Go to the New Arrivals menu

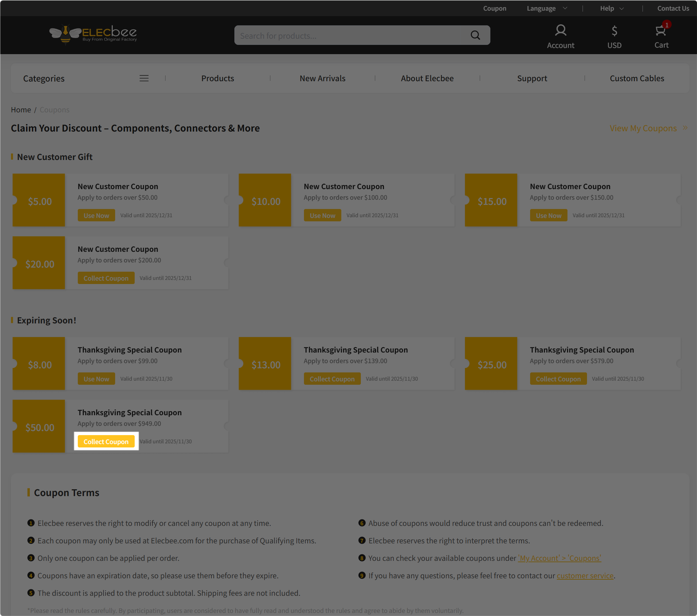(x=322, y=78)
